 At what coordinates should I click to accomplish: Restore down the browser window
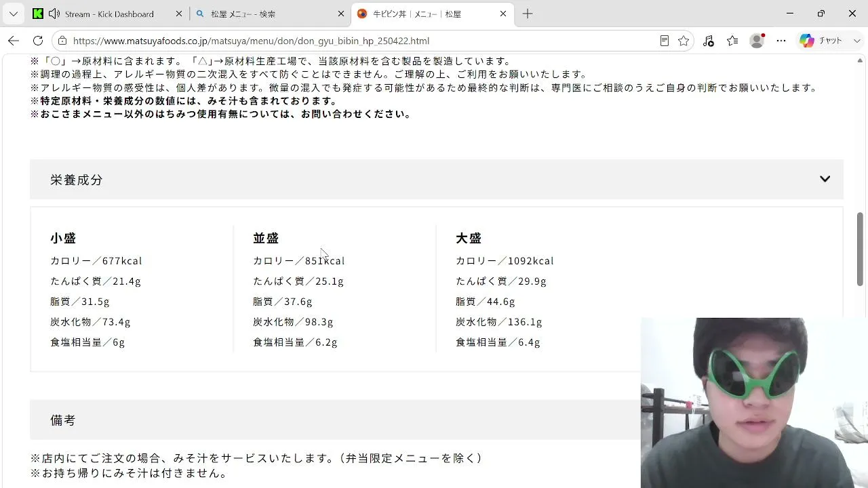pos(821,14)
